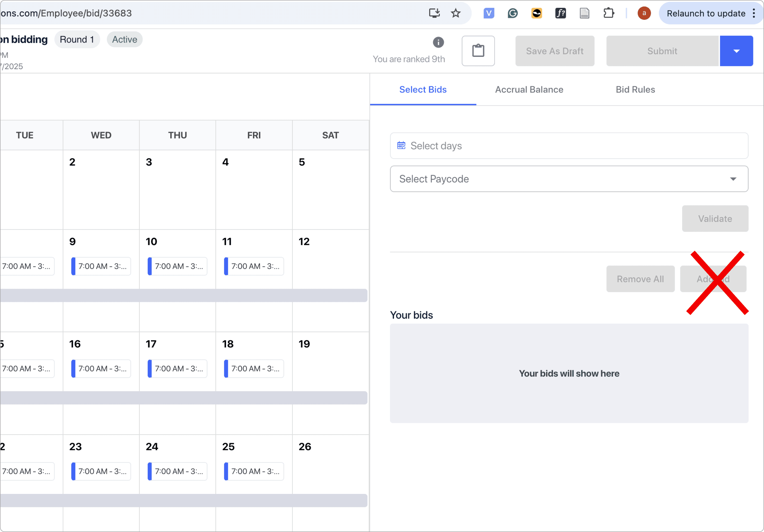This screenshot has width=764, height=532.
Task: Click the Remove All button
Action: pyautogui.click(x=640, y=279)
